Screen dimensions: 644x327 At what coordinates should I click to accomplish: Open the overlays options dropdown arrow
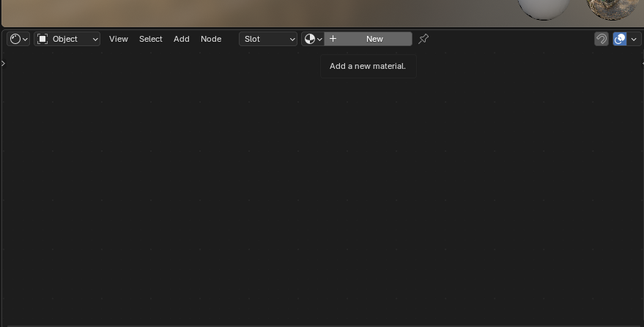(634, 39)
